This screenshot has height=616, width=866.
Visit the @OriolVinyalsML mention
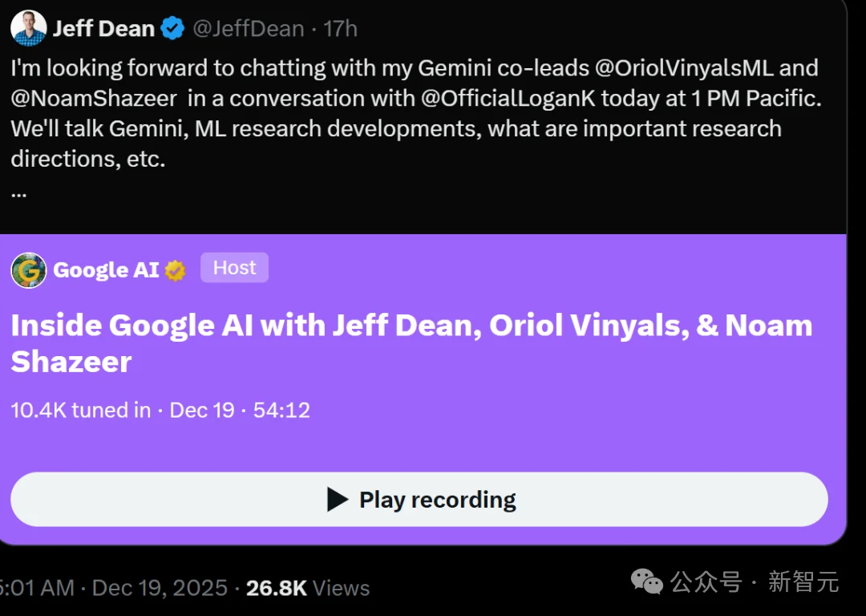tap(692, 68)
